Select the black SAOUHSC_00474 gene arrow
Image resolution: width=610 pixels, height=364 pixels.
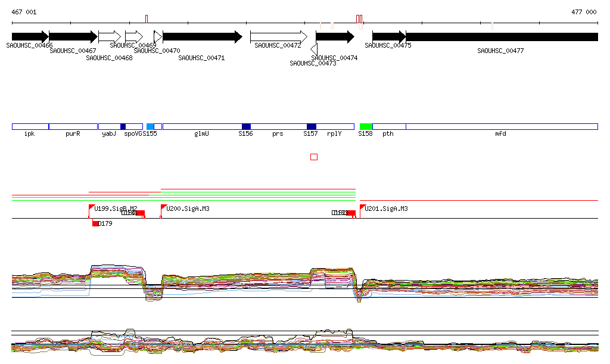coord(335,37)
